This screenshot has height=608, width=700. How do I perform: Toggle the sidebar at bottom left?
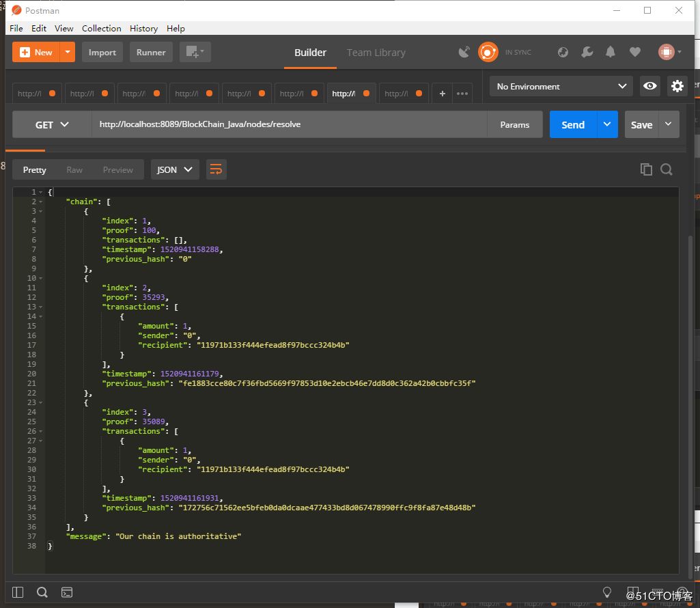(18, 592)
